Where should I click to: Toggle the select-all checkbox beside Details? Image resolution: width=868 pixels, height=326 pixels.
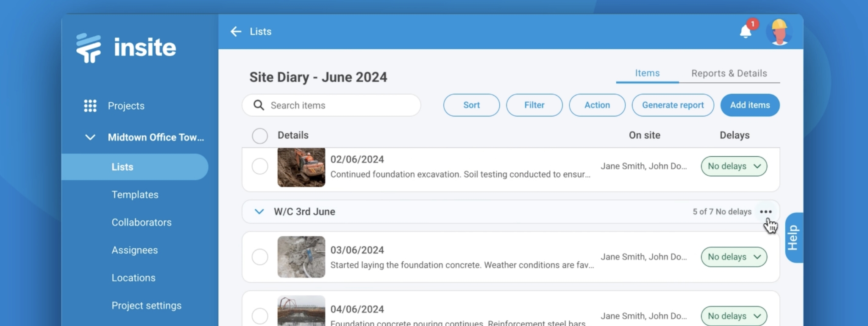(260, 136)
